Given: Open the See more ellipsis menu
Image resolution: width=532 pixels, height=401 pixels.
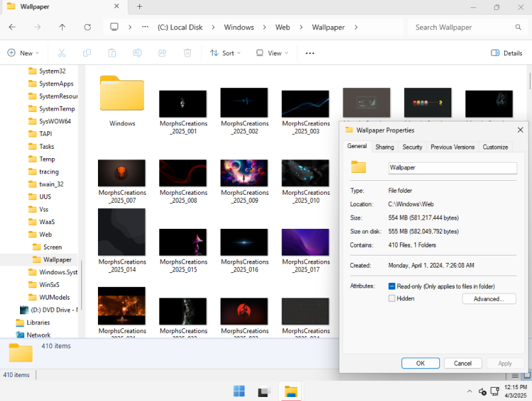Looking at the screenshot, I should coord(310,53).
